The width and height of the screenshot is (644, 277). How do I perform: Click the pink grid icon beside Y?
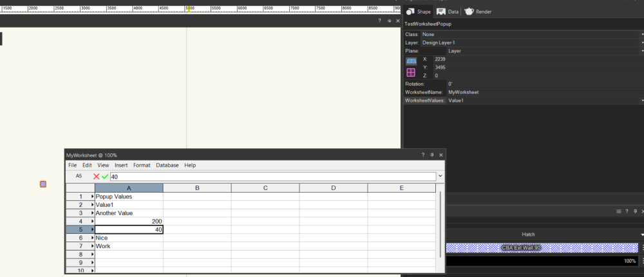click(411, 72)
